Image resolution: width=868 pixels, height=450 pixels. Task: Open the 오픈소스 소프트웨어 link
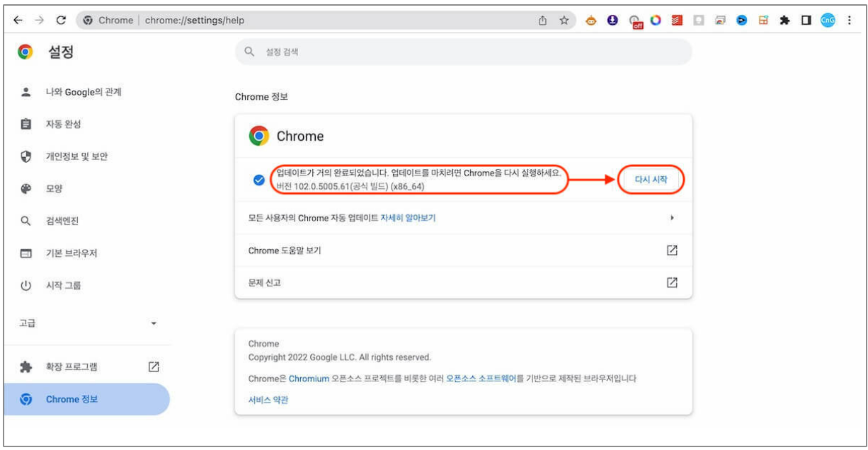pyautogui.click(x=481, y=379)
